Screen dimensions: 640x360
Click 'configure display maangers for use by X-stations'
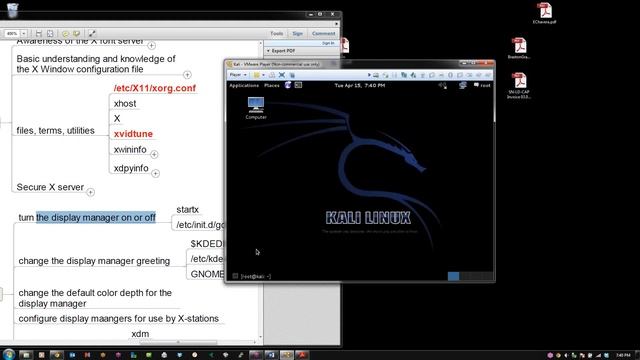118,318
